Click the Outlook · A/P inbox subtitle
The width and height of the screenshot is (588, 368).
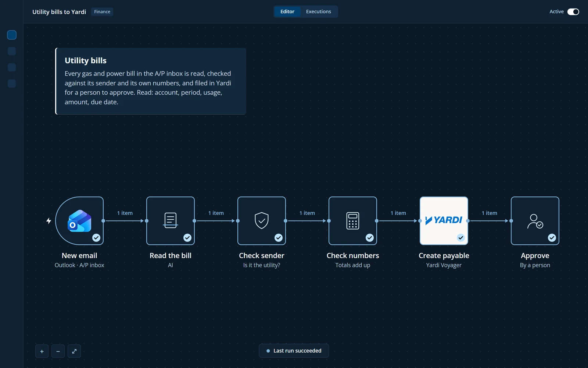pos(79,265)
